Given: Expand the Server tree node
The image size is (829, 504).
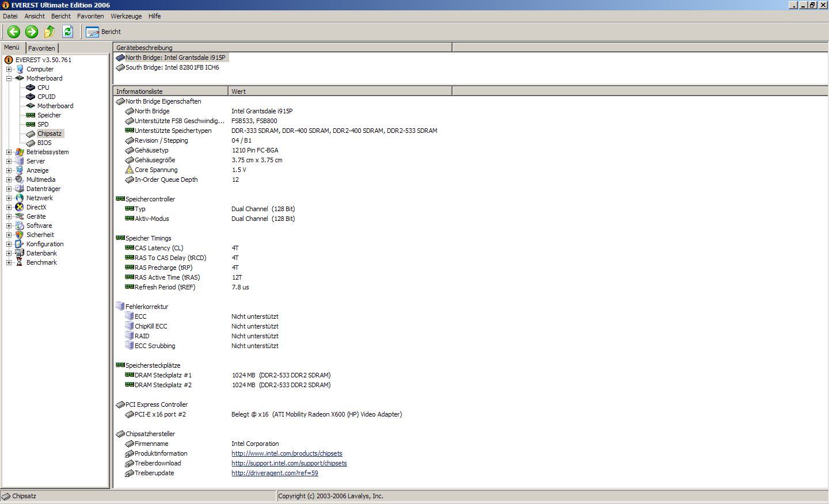Looking at the screenshot, I should (9, 161).
